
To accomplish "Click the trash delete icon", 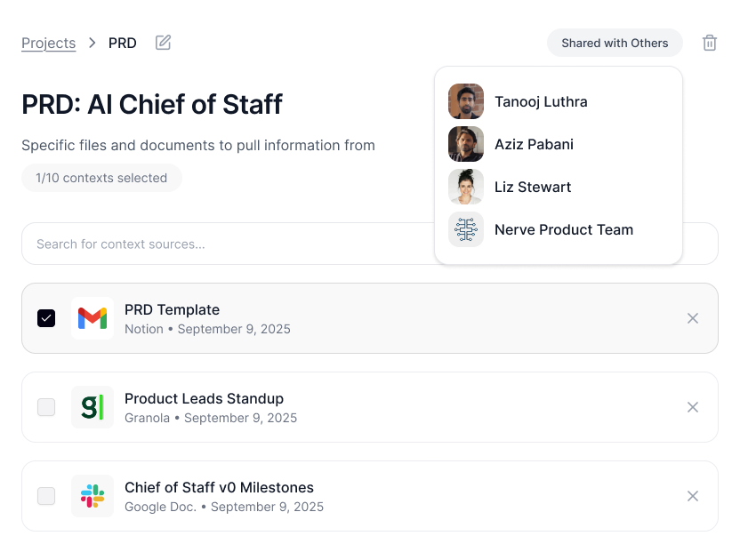I will pos(710,43).
